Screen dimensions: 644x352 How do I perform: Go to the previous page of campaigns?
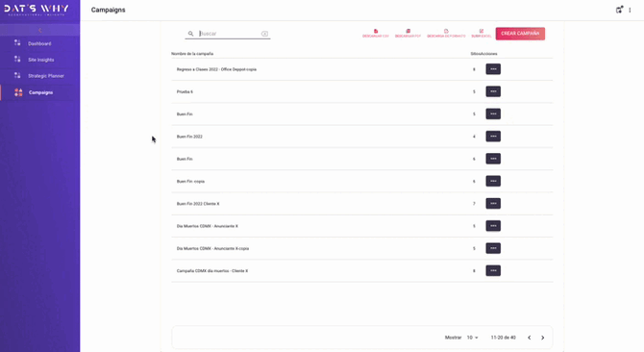pos(529,338)
